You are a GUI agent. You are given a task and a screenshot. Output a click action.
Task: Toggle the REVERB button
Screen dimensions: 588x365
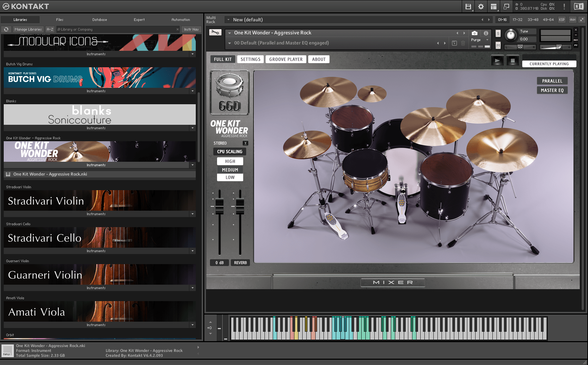[240, 263]
